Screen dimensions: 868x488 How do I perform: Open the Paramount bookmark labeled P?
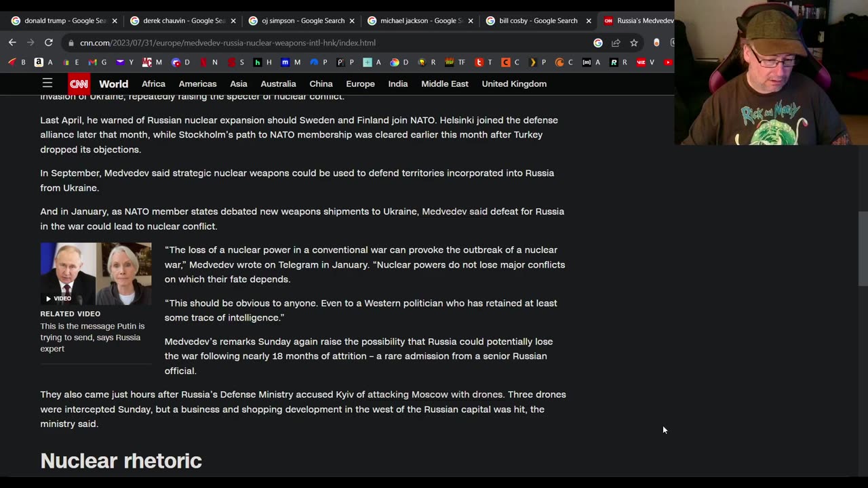point(318,62)
